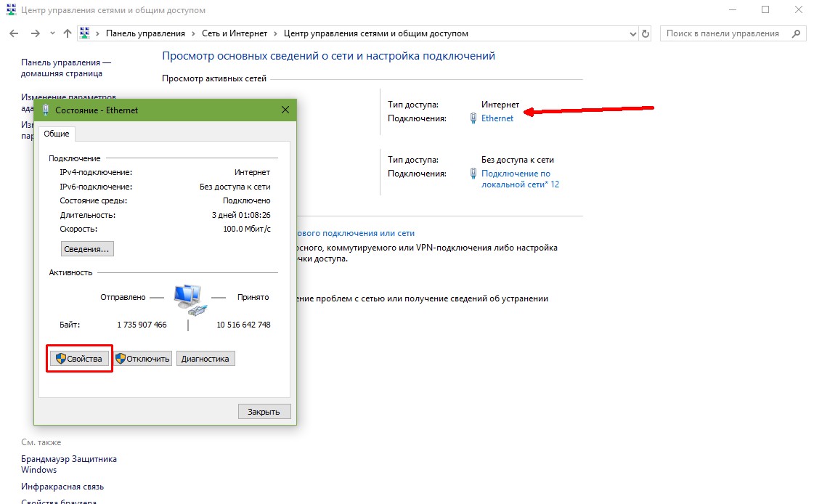This screenshot has height=504, width=814.
Task: Click the Отключить button
Action: tap(143, 359)
